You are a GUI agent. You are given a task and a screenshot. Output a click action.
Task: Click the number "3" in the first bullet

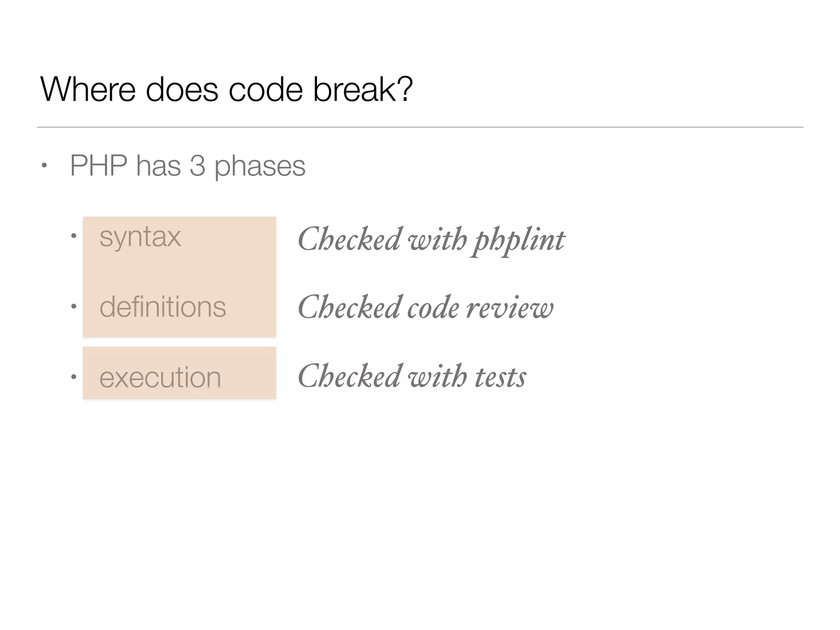tap(197, 166)
